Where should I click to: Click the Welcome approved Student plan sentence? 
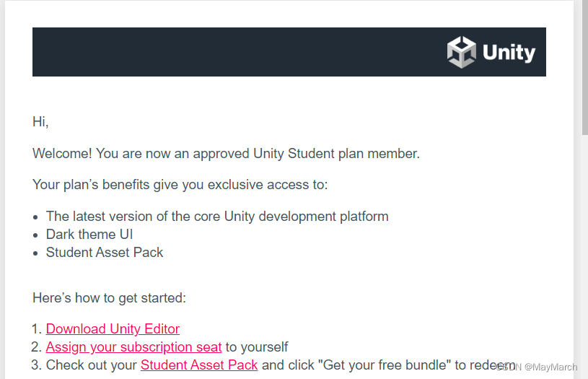[226, 154]
